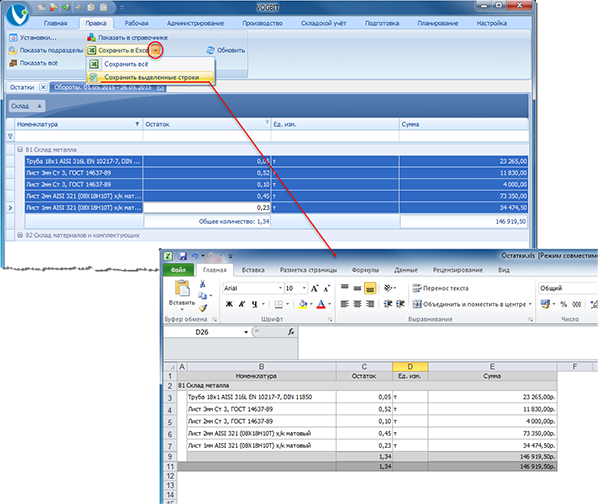The image size is (600, 504).
Task: Click the Excel fx insert function icon
Action: 291,331
